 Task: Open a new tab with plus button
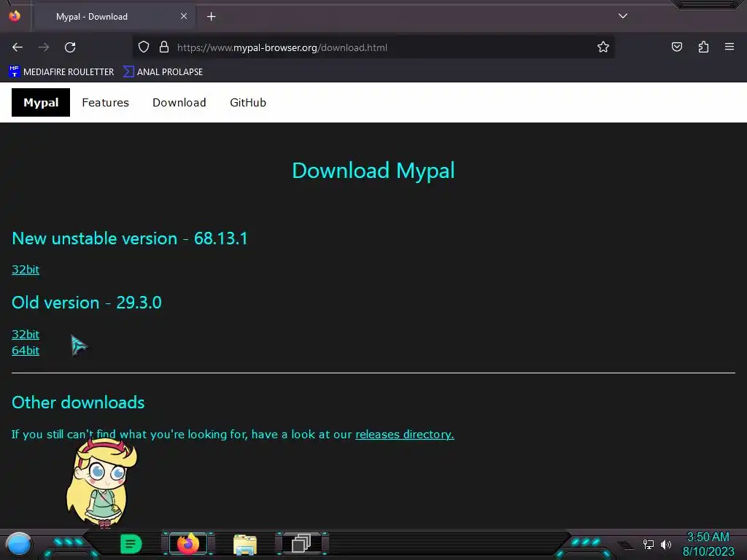click(211, 17)
